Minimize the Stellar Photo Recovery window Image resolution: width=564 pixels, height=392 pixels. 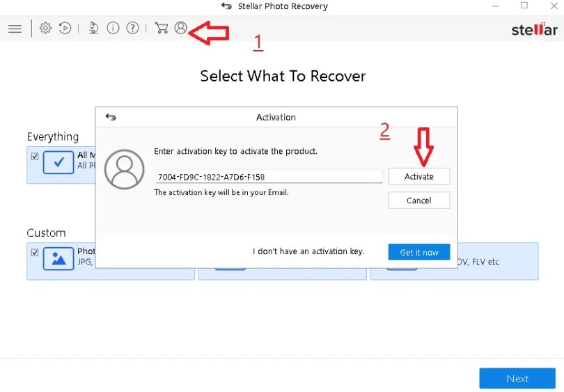pyautogui.click(x=496, y=6)
